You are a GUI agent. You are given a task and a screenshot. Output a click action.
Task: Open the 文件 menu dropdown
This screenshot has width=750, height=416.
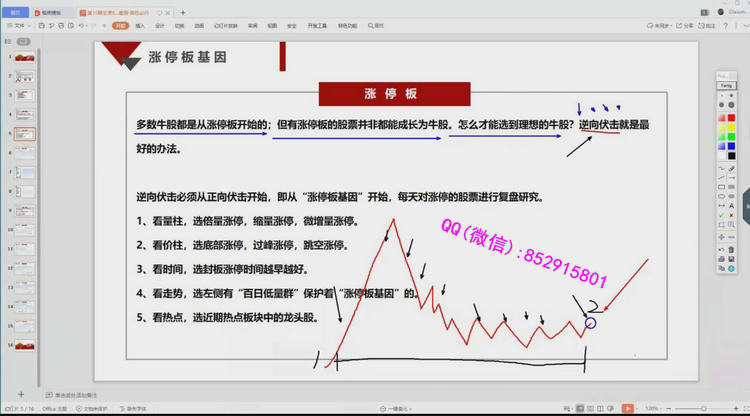coord(21,25)
